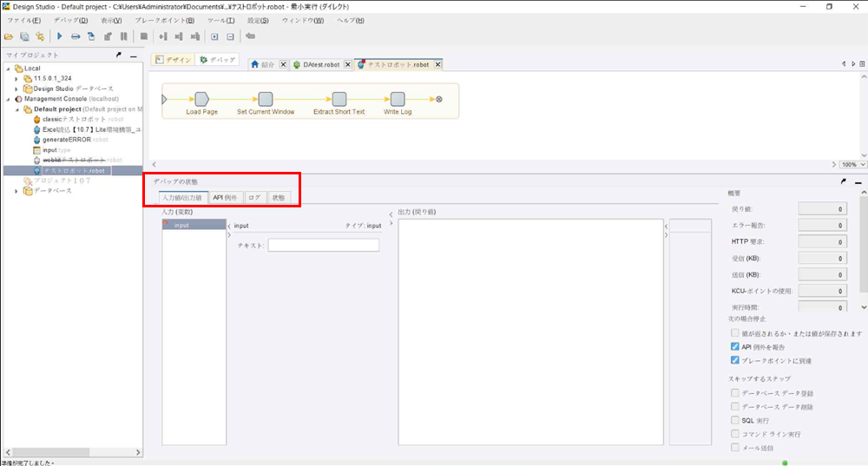The width and height of the screenshot is (868, 466).
Task: Open the ブレークポイント menu
Action: pyautogui.click(x=164, y=21)
